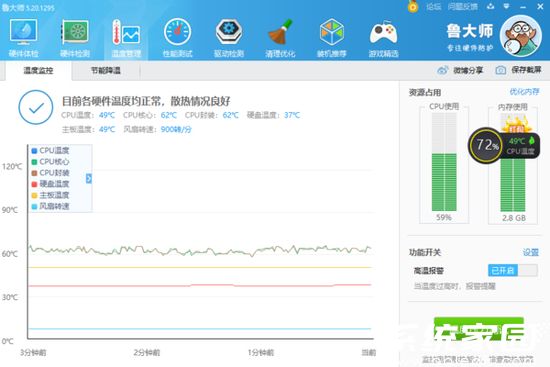Click the 微博分享 share button
This screenshot has height=367, width=550.
point(460,70)
